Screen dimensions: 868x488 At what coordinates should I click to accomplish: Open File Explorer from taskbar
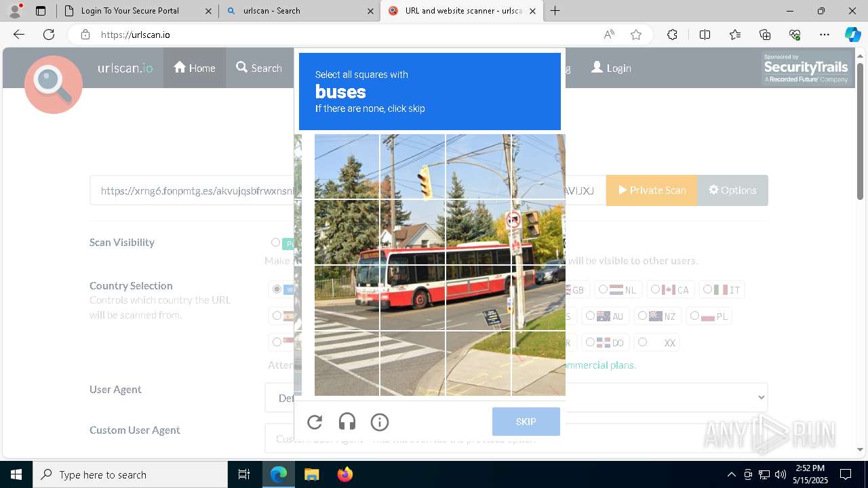point(311,474)
